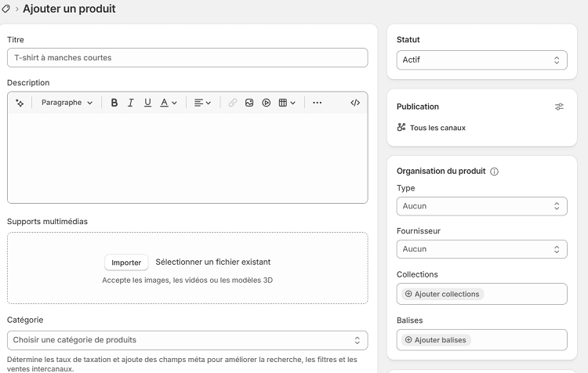The image size is (588, 373).
Task: Click Ajouter balises chip
Action: click(x=436, y=340)
